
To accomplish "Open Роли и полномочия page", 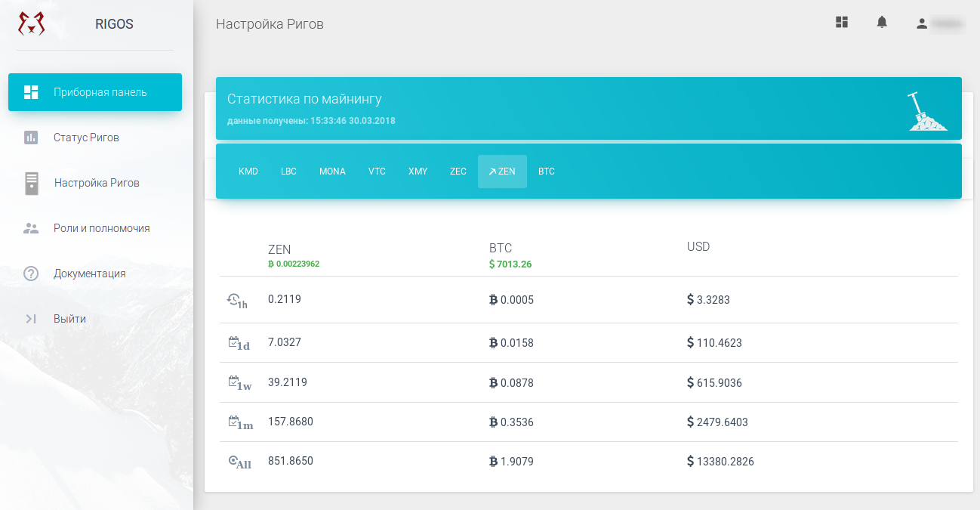I will point(95,228).
